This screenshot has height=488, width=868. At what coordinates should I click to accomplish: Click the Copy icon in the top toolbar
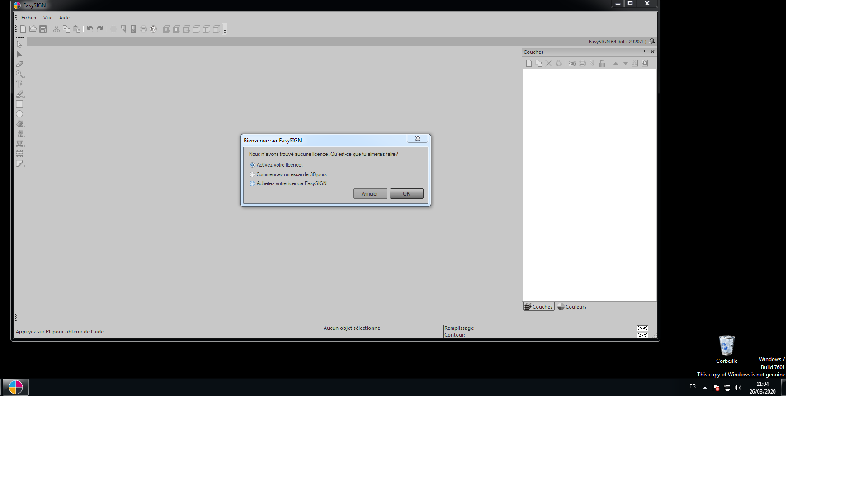tap(66, 29)
